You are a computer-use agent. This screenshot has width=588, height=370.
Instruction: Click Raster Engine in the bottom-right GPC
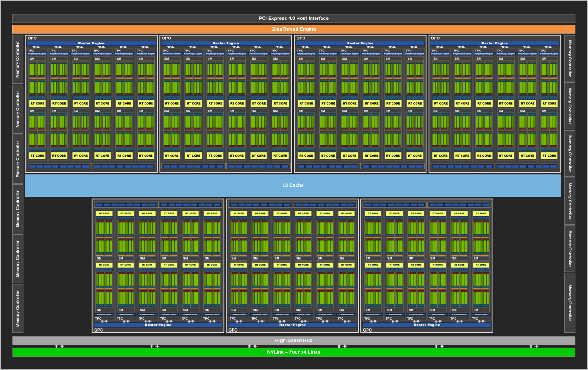click(427, 325)
